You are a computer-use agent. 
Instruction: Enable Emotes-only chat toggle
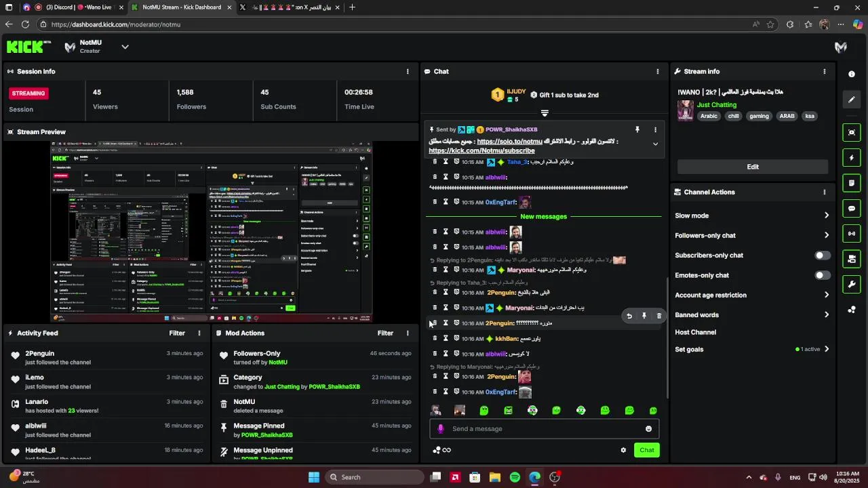pos(822,275)
